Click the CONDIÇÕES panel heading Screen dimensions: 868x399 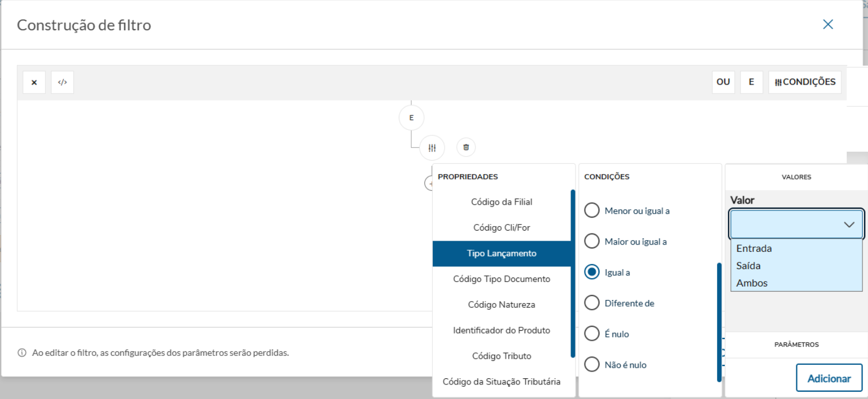(x=607, y=177)
